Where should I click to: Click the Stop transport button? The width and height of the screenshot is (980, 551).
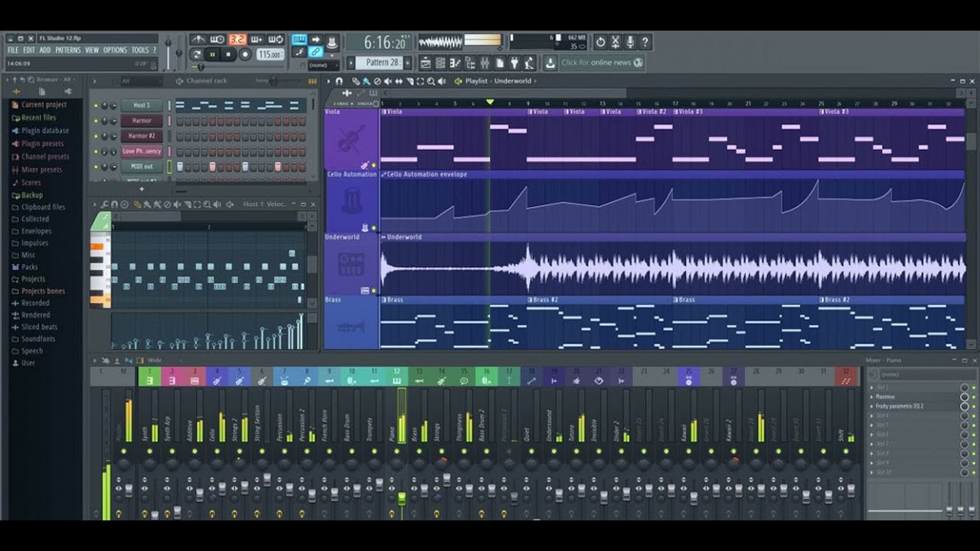(x=228, y=54)
